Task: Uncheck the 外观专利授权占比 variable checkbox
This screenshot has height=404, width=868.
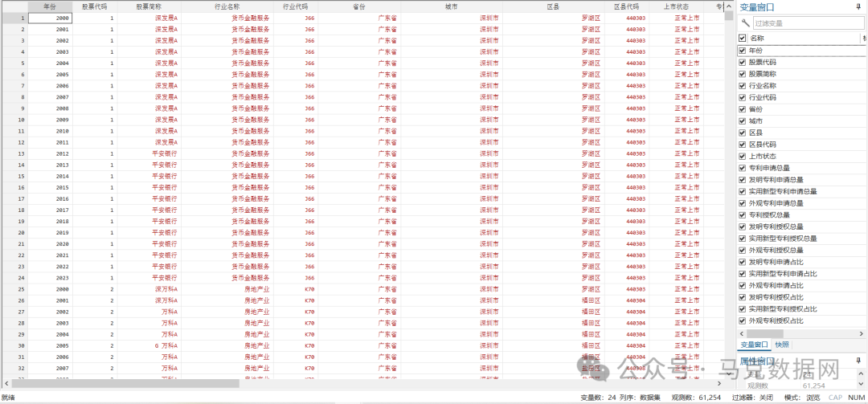Action: 743,320
